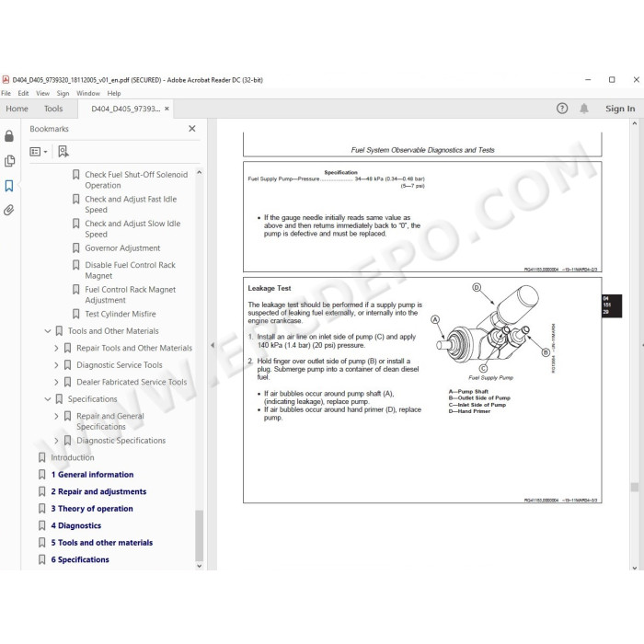Jump to 5 Tools and other materials
The width and height of the screenshot is (644, 644).
tap(101, 543)
